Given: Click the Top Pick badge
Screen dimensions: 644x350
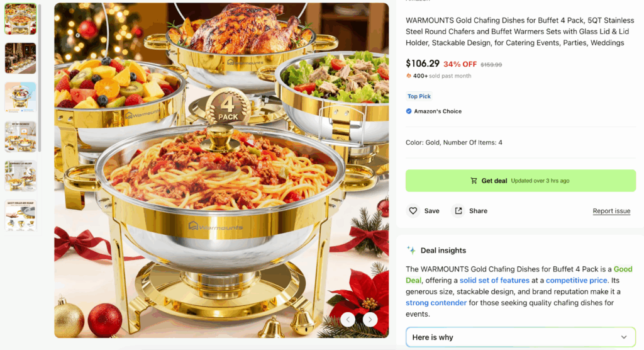Looking at the screenshot, I should pos(419,96).
